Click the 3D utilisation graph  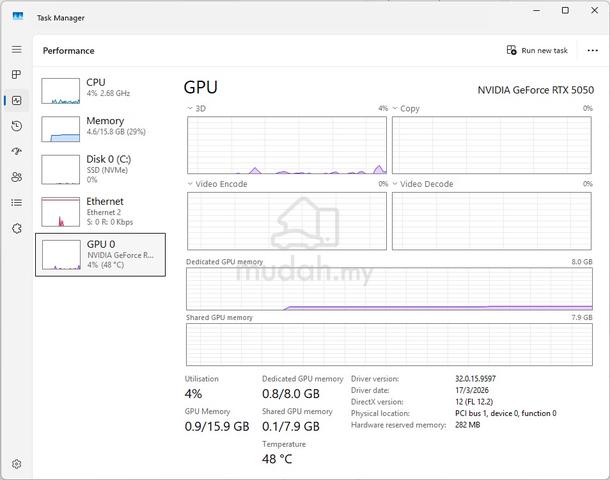pos(287,145)
